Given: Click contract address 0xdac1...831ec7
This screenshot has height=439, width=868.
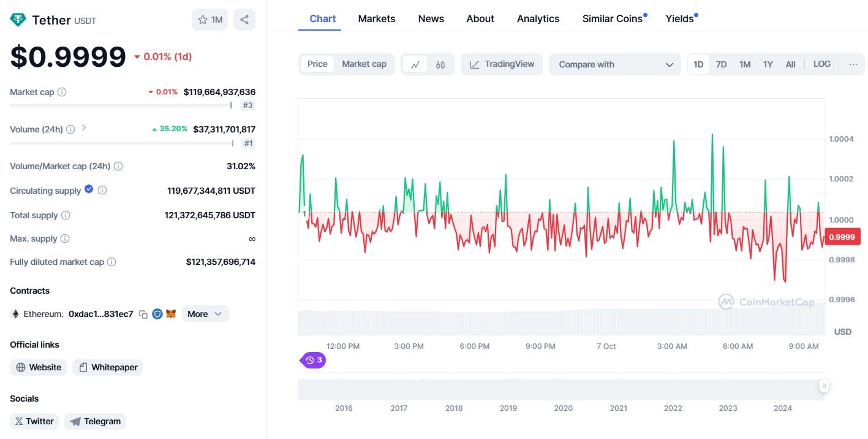Looking at the screenshot, I should tap(101, 314).
